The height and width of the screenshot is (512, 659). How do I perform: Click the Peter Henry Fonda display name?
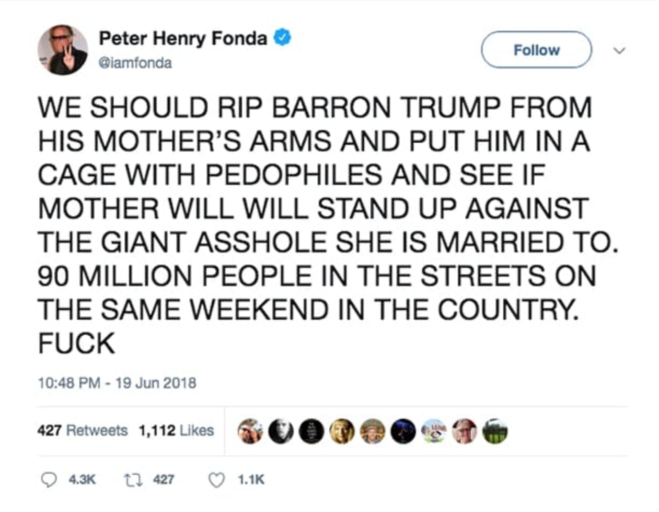pyautogui.click(x=183, y=38)
